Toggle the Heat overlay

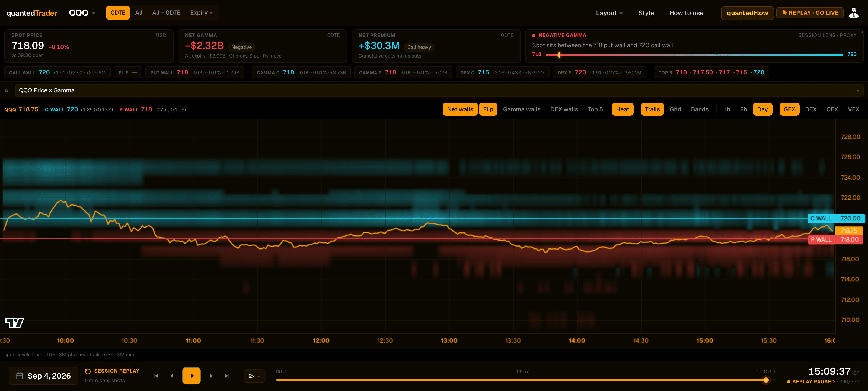pos(622,109)
